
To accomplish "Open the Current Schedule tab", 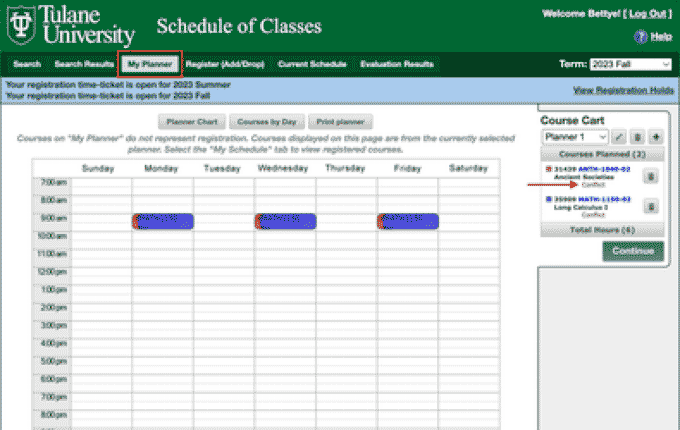I will [x=312, y=64].
